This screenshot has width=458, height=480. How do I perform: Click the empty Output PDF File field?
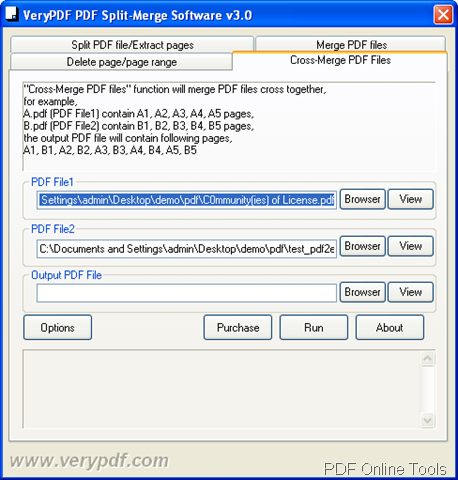point(187,293)
